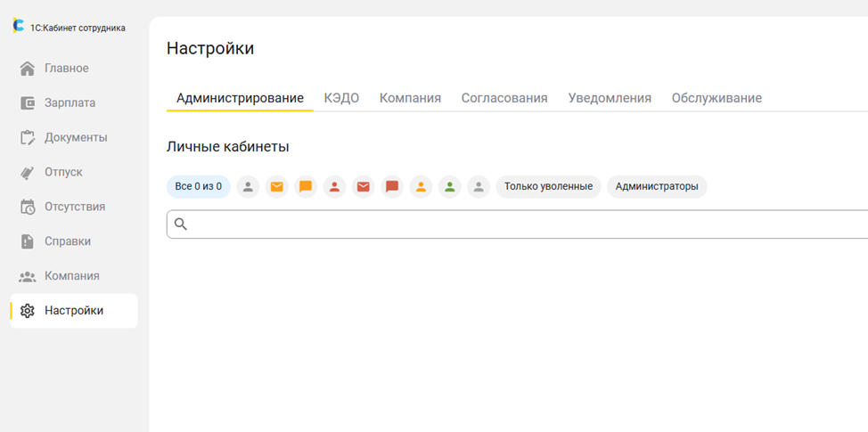Screen dimensions: 868x432
Task: Click the orange envelope filter chip
Action: 277,187
